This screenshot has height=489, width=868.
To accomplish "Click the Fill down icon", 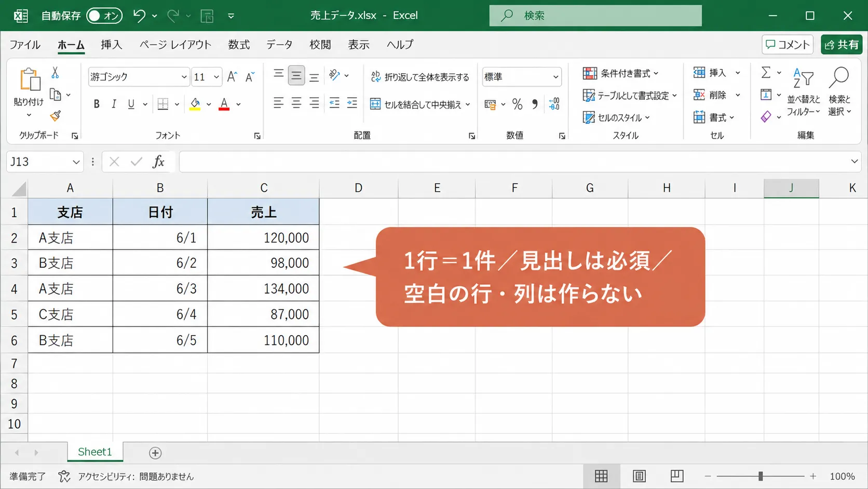I will point(766,95).
